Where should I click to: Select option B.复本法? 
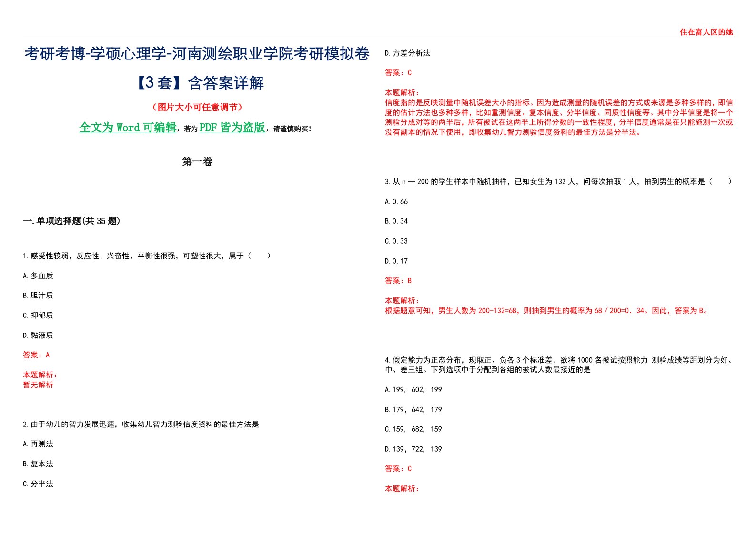(38, 464)
